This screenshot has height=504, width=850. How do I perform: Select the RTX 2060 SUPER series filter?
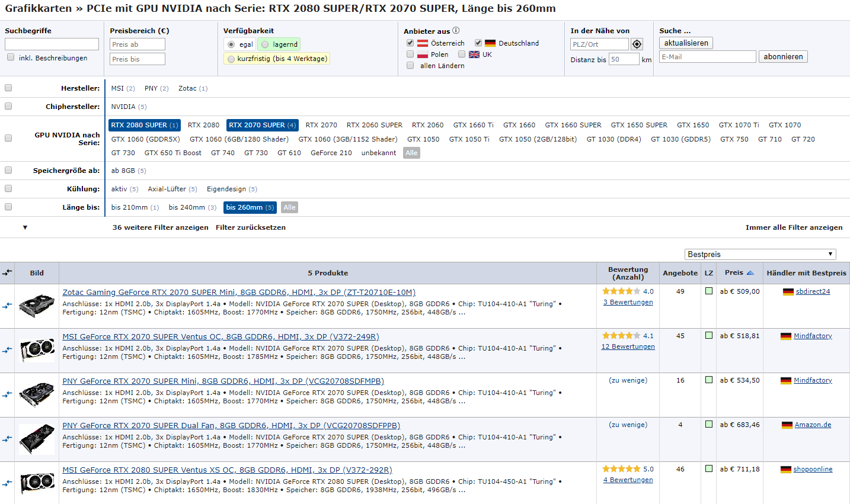375,125
